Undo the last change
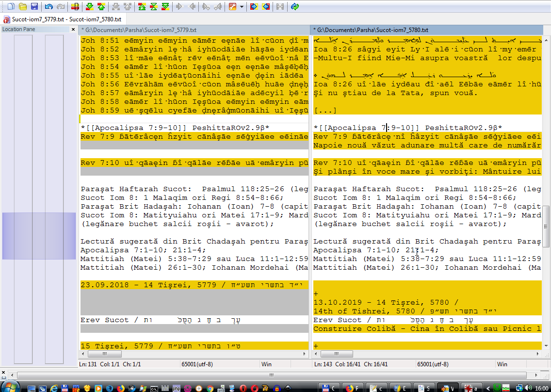Image resolution: width=551 pixels, height=392 pixels. pyautogui.click(x=49, y=7)
